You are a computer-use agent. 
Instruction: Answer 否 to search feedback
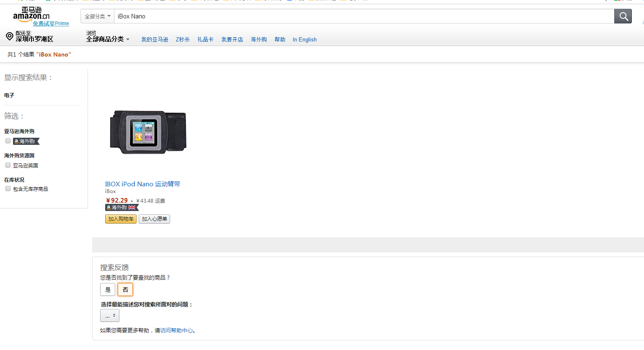coord(125,290)
